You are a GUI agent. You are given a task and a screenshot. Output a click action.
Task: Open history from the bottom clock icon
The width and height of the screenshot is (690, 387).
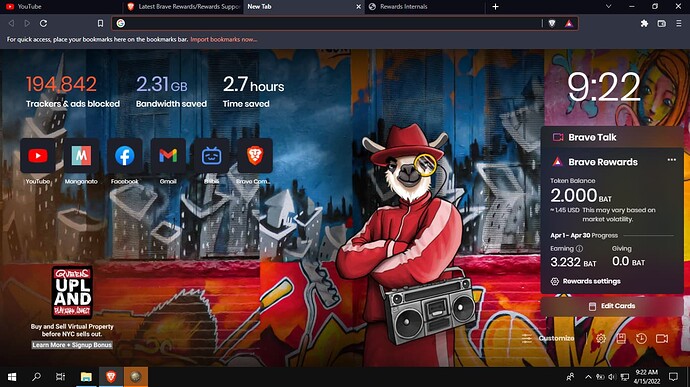(x=641, y=338)
